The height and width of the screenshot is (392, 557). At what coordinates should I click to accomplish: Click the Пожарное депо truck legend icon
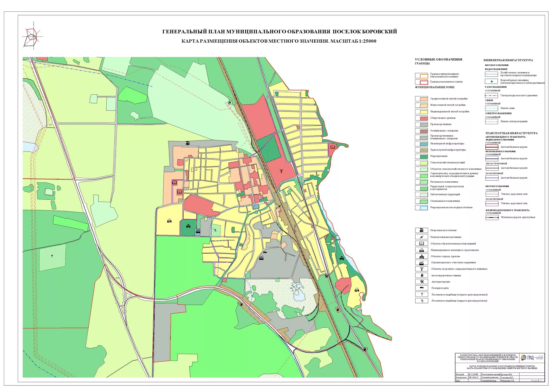[x=421, y=288]
